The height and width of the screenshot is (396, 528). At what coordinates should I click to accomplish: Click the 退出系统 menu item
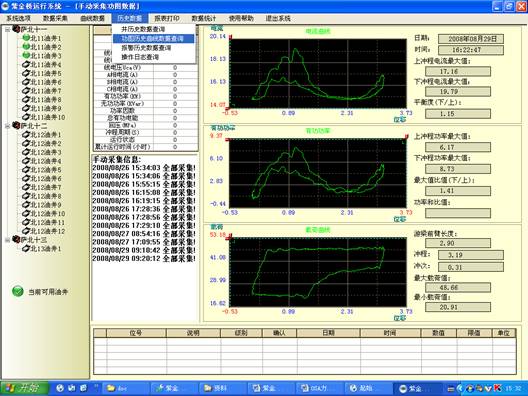(x=278, y=19)
